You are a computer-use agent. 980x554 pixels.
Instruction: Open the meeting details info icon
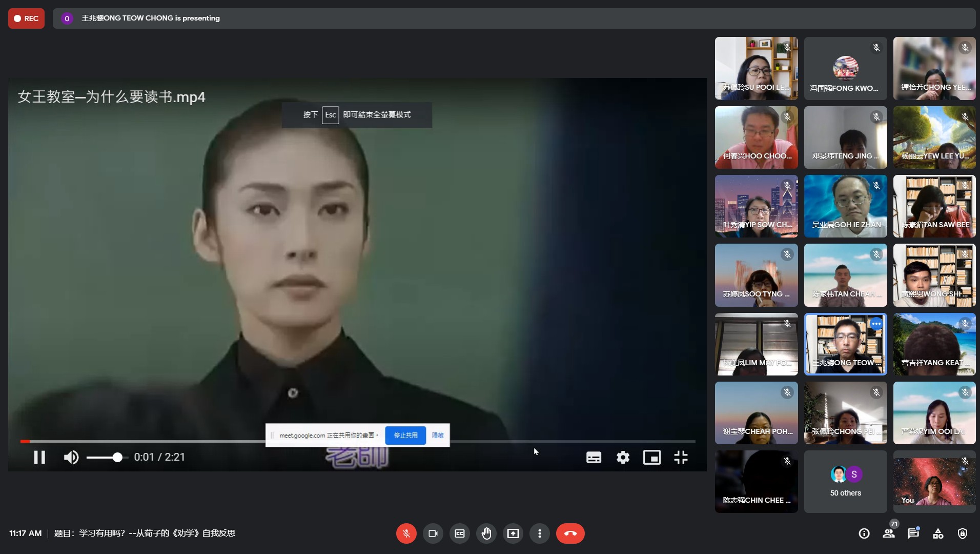pyautogui.click(x=864, y=533)
